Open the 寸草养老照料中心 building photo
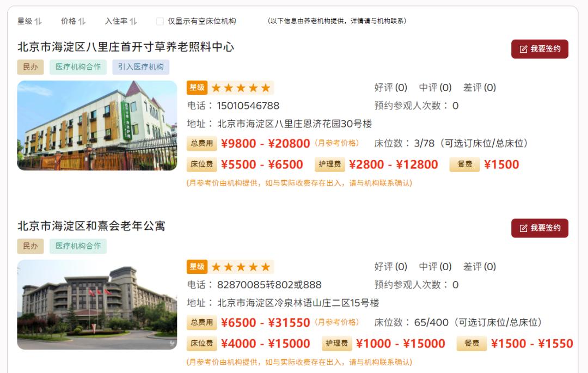Image resolution: width=588 pixels, height=373 pixels. [97, 126]
